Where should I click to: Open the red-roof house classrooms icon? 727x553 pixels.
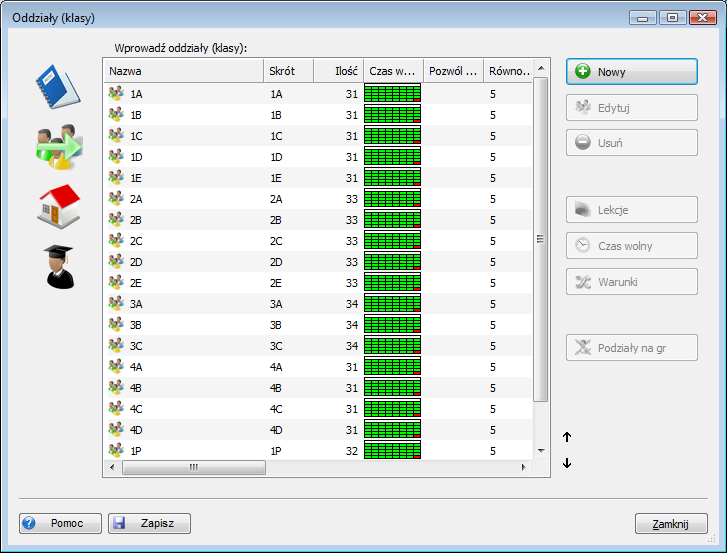pyautogui.click(x=59, y=206)
